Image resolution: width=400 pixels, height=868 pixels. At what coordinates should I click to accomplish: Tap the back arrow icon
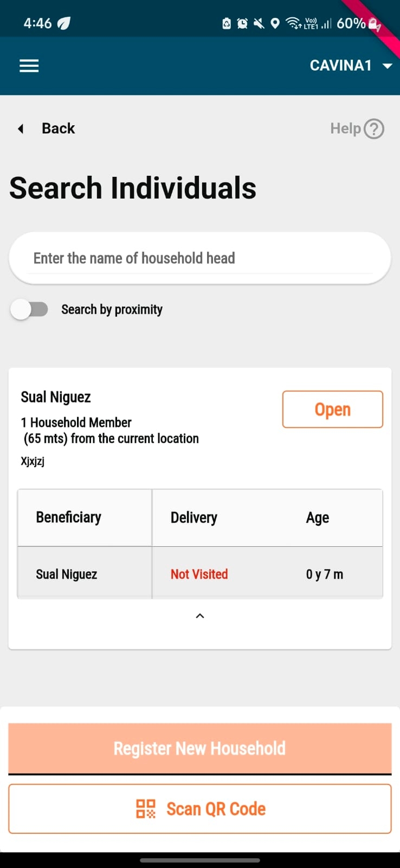[x=21, y=129]
